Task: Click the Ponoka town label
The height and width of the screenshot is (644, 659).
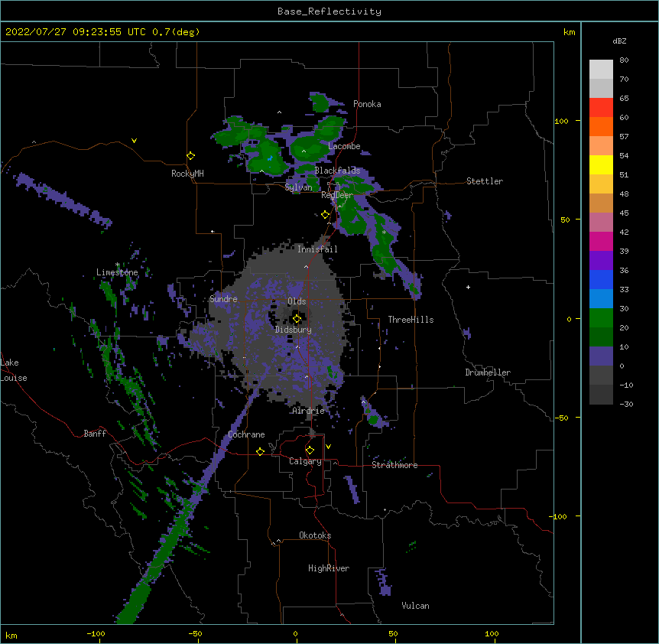Action: pos(367,104)
